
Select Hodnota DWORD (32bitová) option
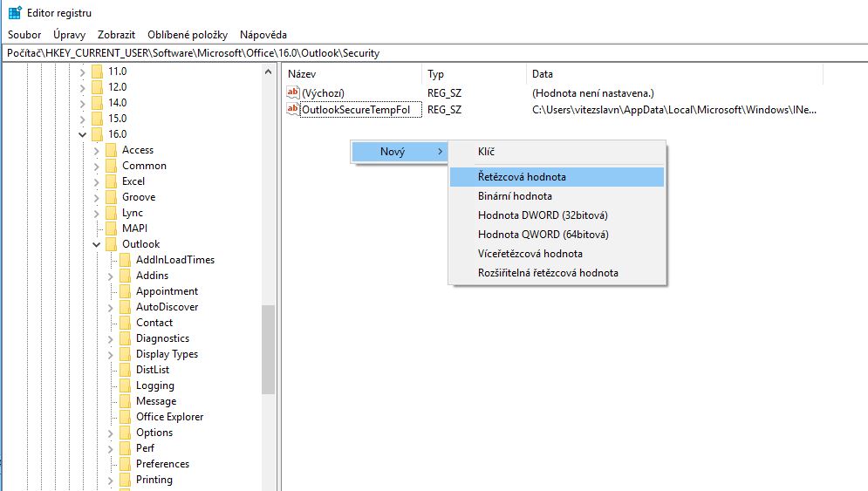[x=543, y=215]
